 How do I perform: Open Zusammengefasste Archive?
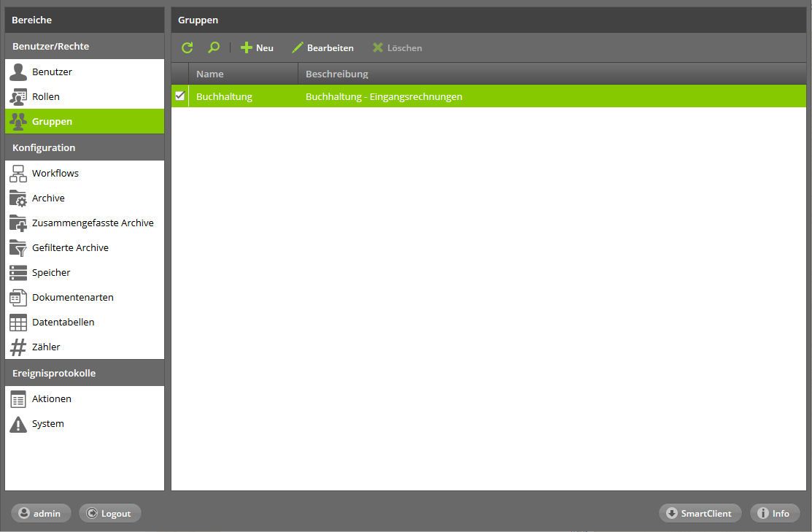[85, 223]
